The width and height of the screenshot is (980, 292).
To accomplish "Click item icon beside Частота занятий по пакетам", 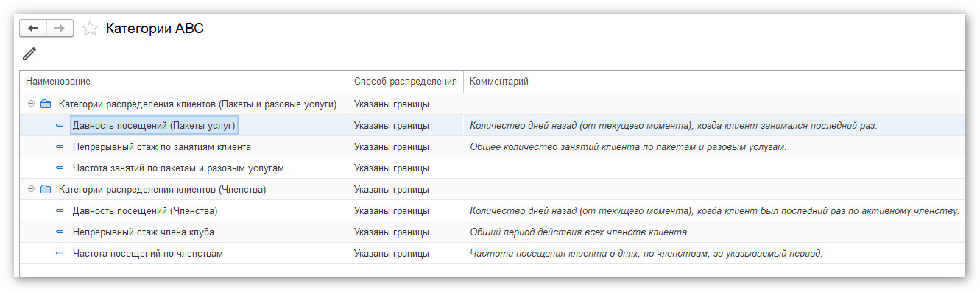I will [x=60, y=168].
